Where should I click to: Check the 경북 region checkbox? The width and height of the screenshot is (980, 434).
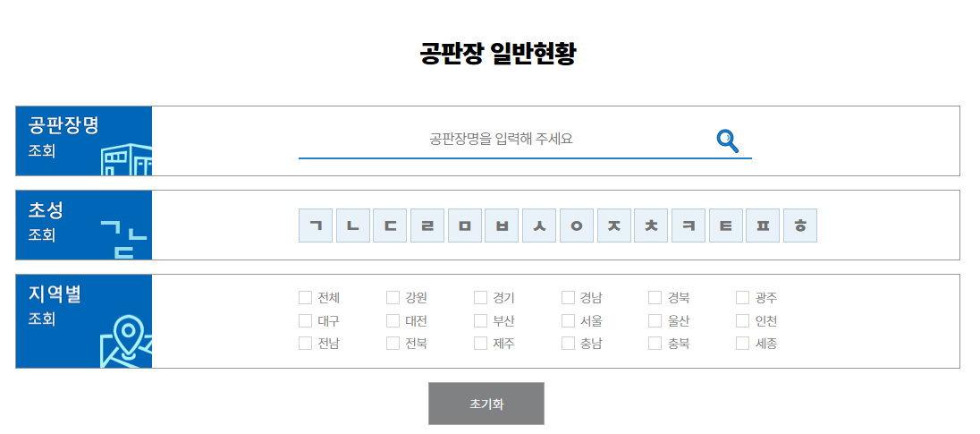click(x=655, y=298)
